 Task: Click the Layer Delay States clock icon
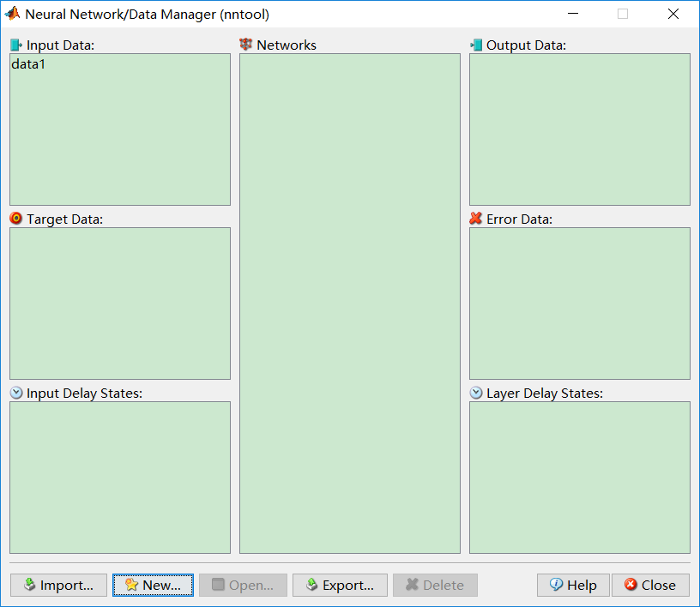click(x=476, y=393)
